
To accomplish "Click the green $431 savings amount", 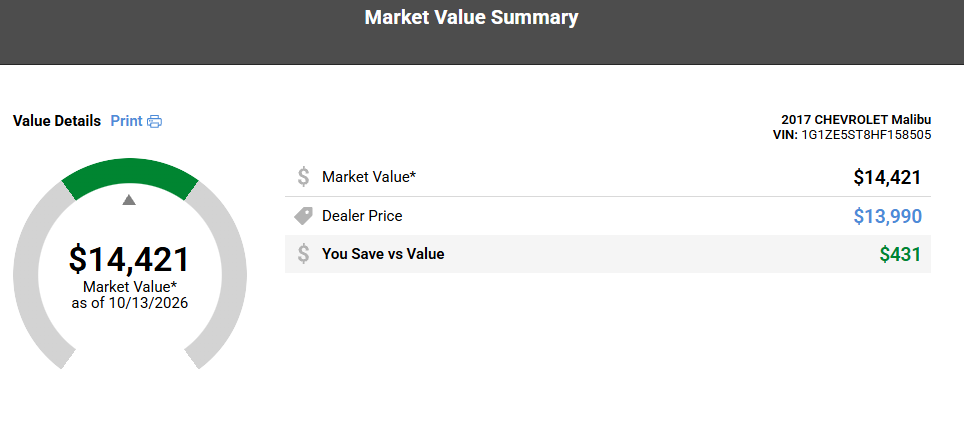I will 900,255.
